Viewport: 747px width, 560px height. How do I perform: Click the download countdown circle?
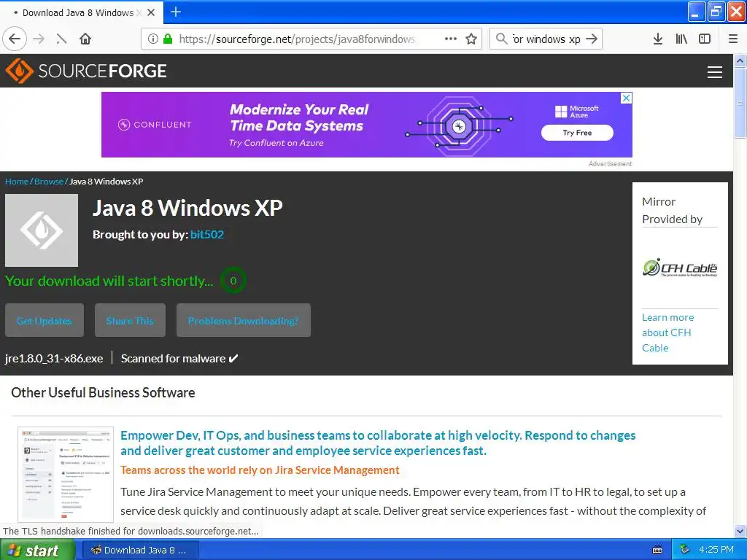click(x=233, y=281)
